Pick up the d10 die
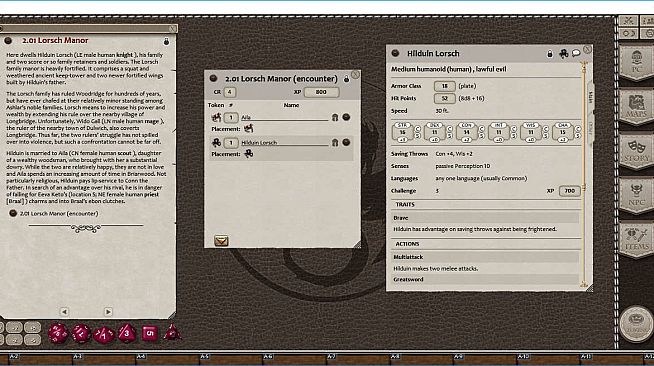654x366 pixels. coord(104,334)
